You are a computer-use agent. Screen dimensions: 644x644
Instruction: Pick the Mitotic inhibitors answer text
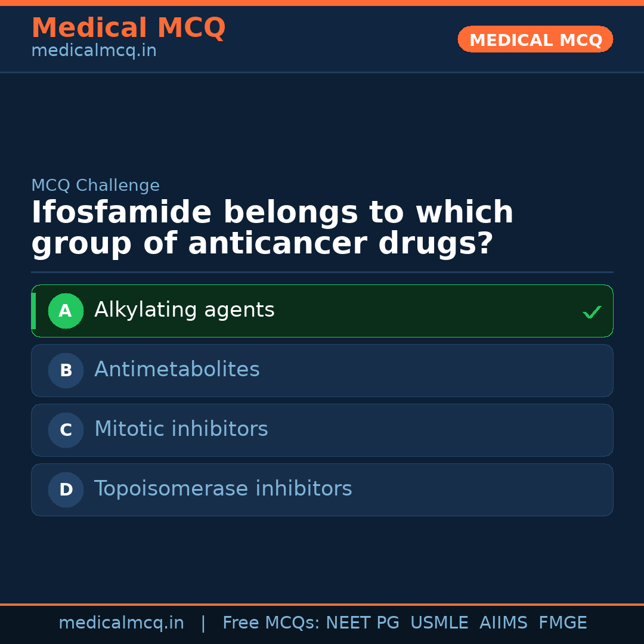click(181, 429)
